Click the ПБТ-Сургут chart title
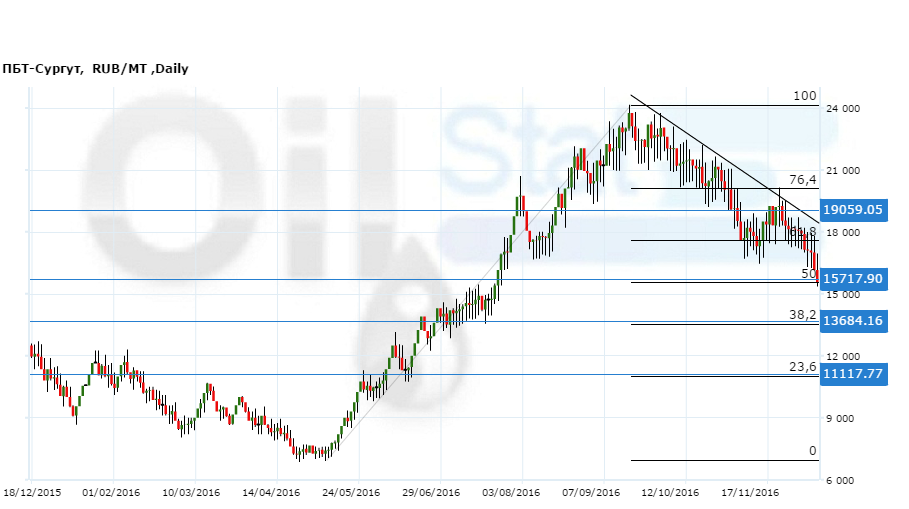909x509 pixels. (x=95, y=69)
